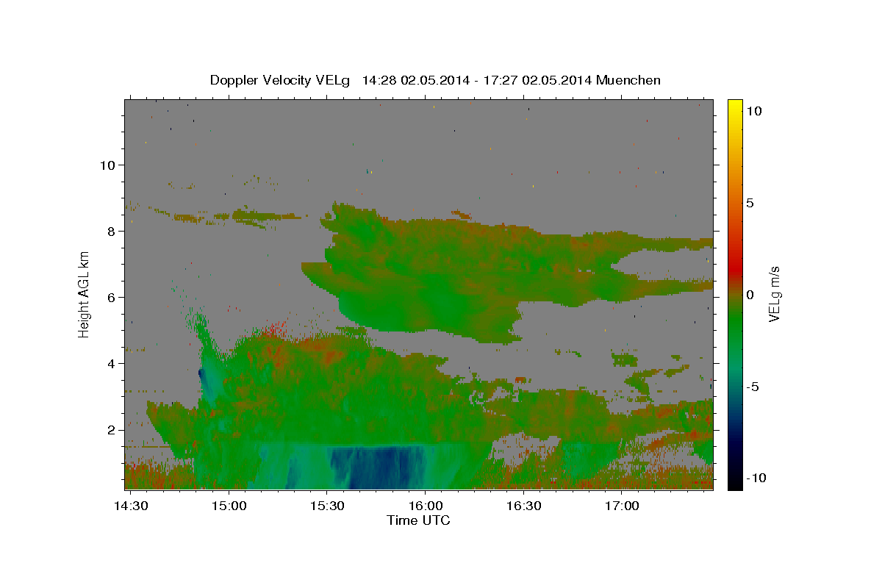Image resolution: width=882 pixels, height=588 pixels.
Task: Click the '15:00' time tick label
Action: (228, 506)
